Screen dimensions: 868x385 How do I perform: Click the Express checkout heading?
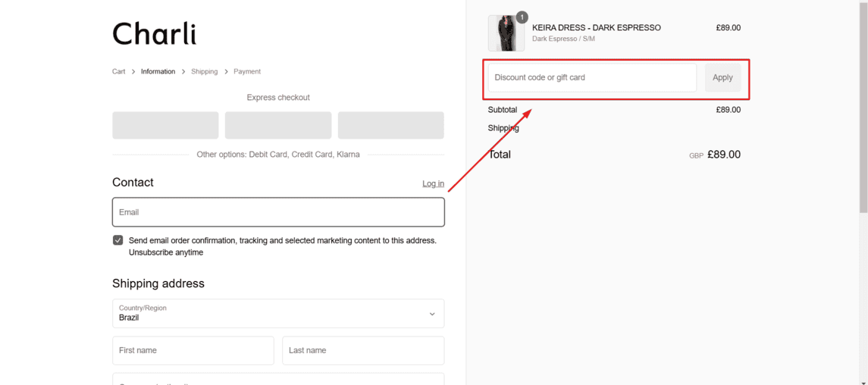[278, 97]
